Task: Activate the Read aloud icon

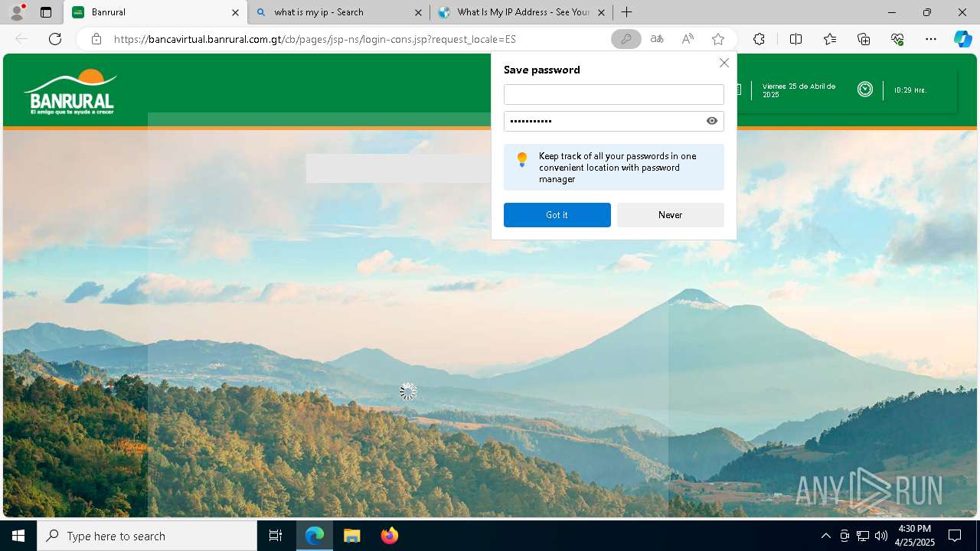Action: tap(688, 39)
